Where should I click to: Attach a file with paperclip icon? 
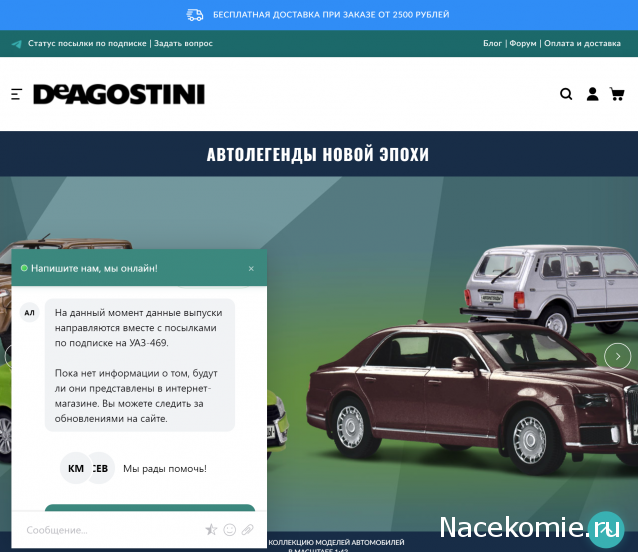[247, 529]
